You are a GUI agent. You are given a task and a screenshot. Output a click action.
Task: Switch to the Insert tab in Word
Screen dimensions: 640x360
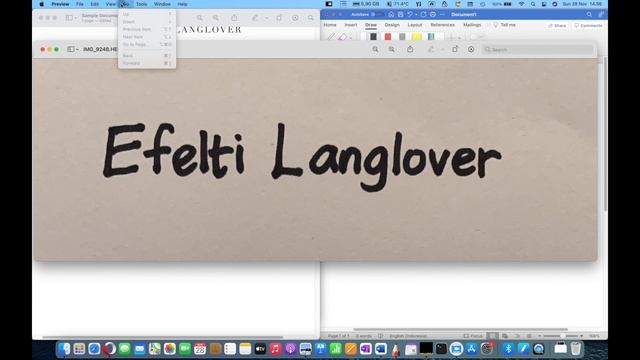click(x=351, y=25)
